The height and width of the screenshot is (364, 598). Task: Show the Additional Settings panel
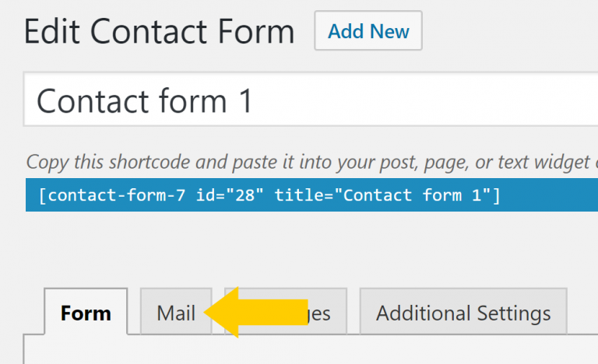click(x=463, y=313)
